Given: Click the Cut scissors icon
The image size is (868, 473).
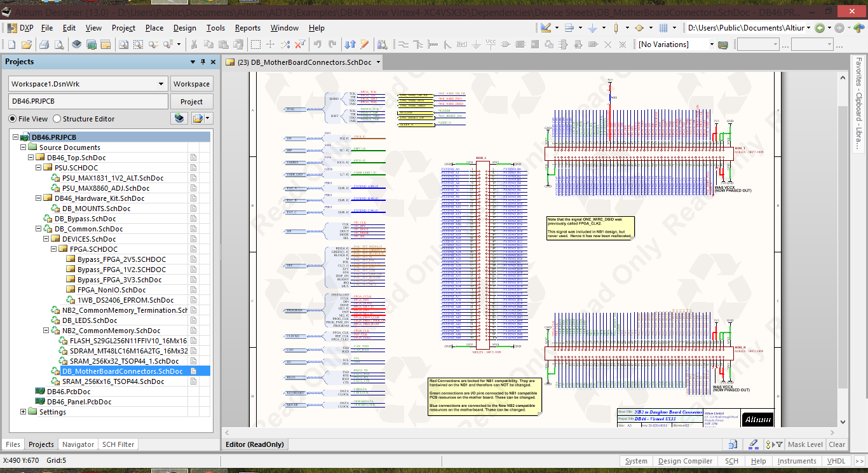Looking at the screenshot, I should (193, 45).
